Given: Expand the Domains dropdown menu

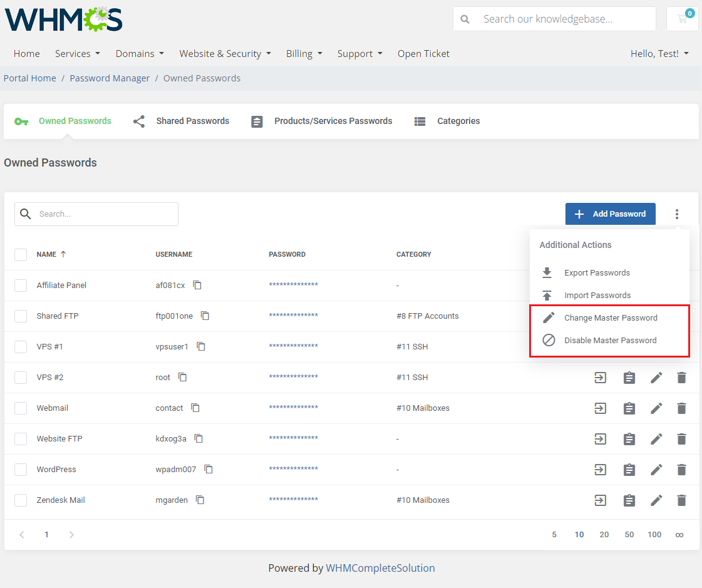Looking at the screenshot, I should 140,54.
